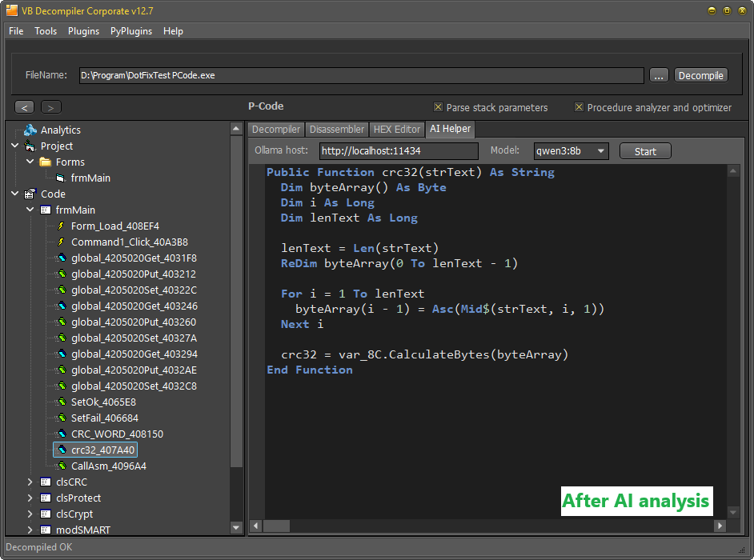Image resolution: width=754 pixels, height=560 pixels.
Task: Click the tree panel vertical scrollbar thumb
Action: click(x=235, y=302)
